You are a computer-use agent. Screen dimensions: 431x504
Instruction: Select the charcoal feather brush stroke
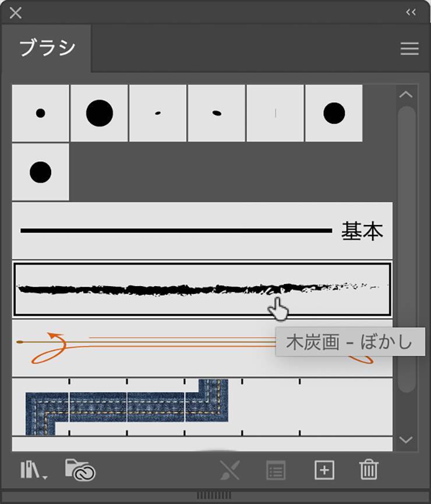(x=202, y=289)
